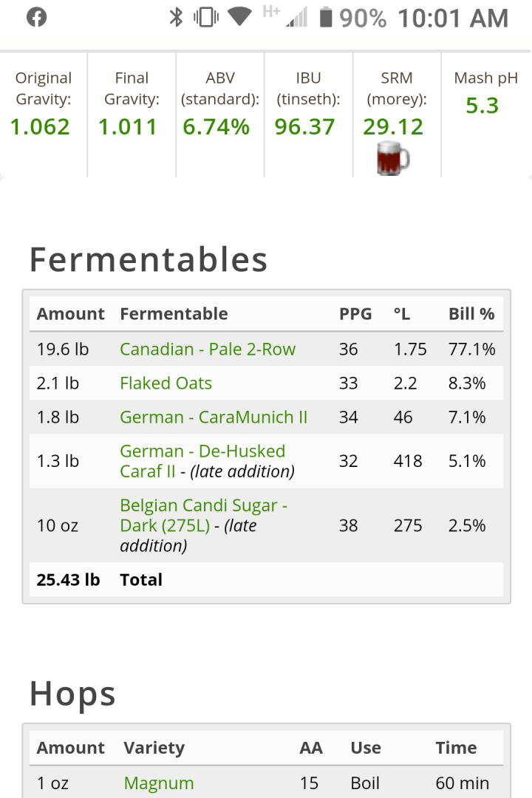Open the Belgian Candi Sugar Dark link

click(204, 515)
